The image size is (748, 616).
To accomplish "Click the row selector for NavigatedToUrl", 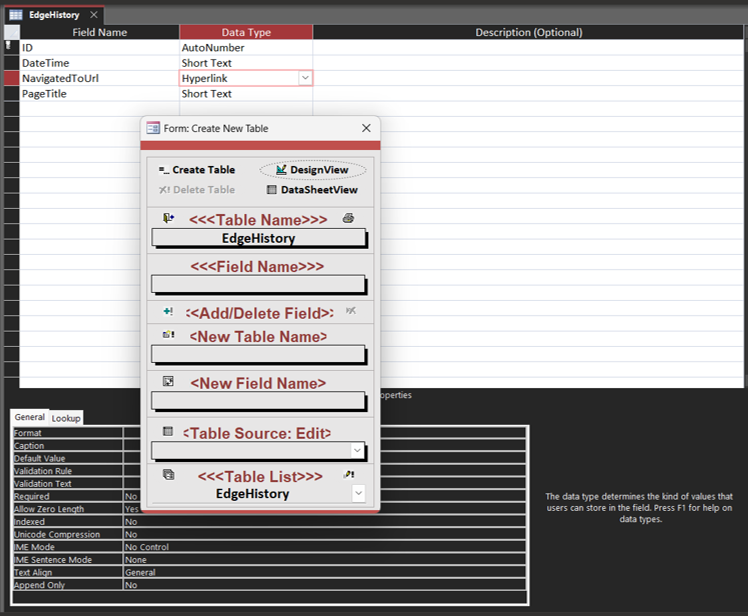I will 11,78.
